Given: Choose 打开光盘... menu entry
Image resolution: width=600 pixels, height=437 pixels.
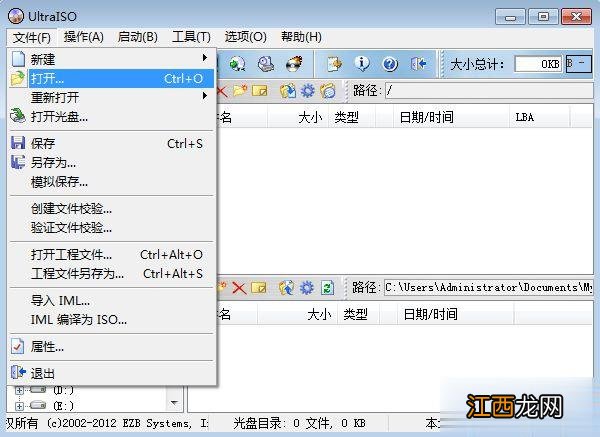Looking at the screenshot, I should (112, 116).
